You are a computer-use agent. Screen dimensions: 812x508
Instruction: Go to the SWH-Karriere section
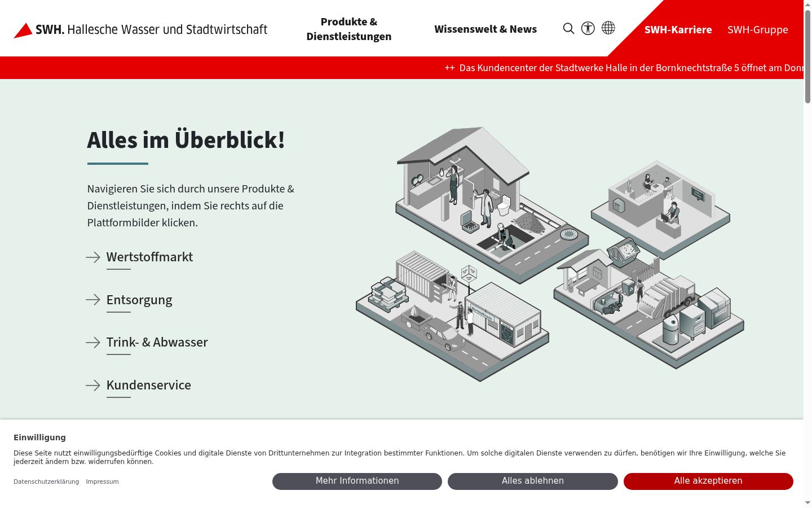678,29
